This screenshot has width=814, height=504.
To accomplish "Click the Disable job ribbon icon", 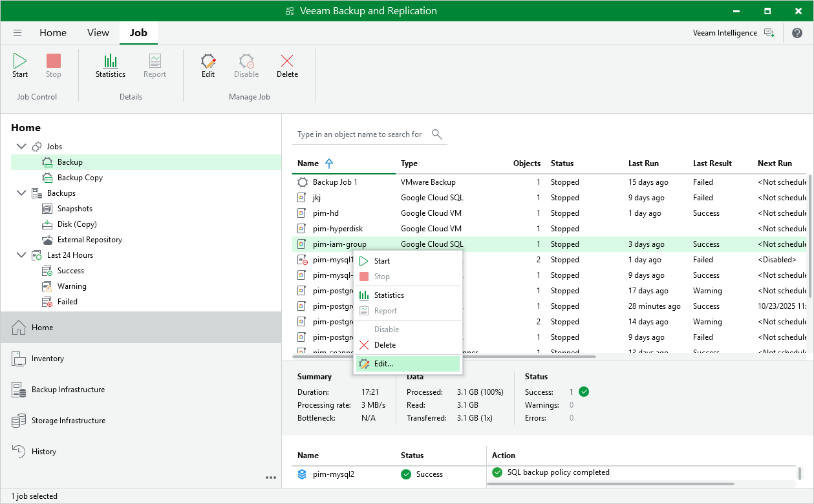I will (x=246, y=61).
